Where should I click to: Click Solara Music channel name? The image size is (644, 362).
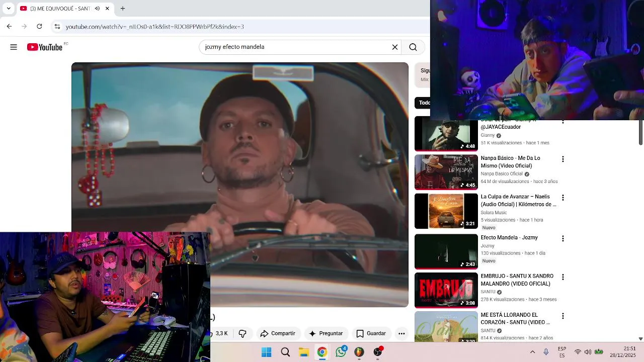coord(494,213)
